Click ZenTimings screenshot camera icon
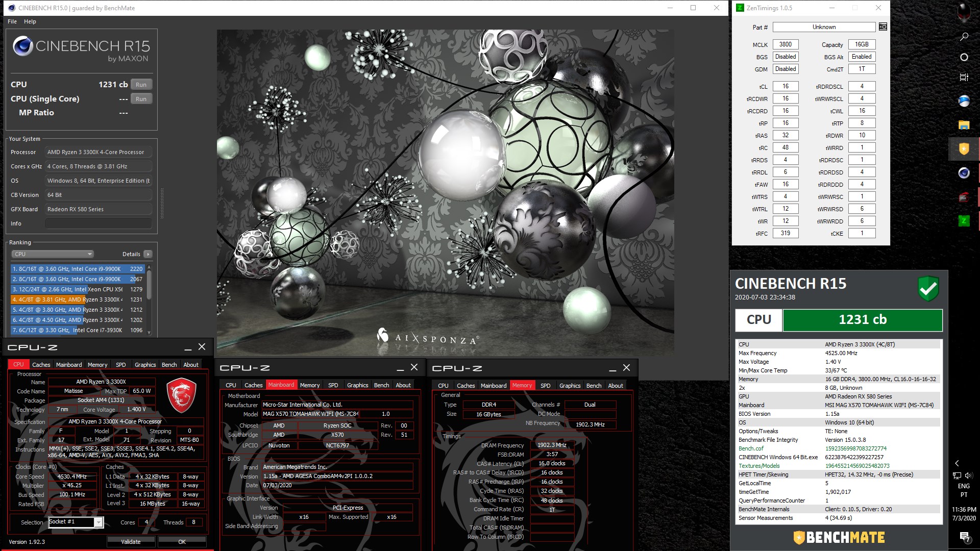This screenshot has height=551, width=980. (883, 27)
